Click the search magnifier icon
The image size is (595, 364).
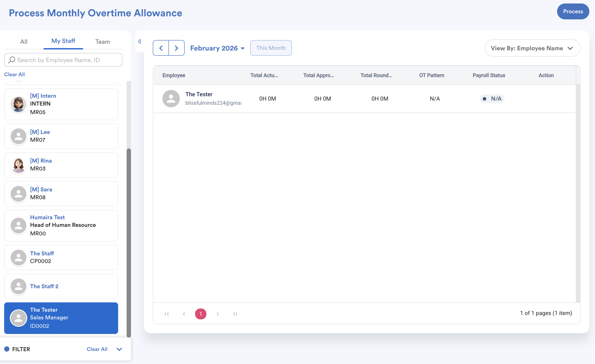click(x=12, y=60)
